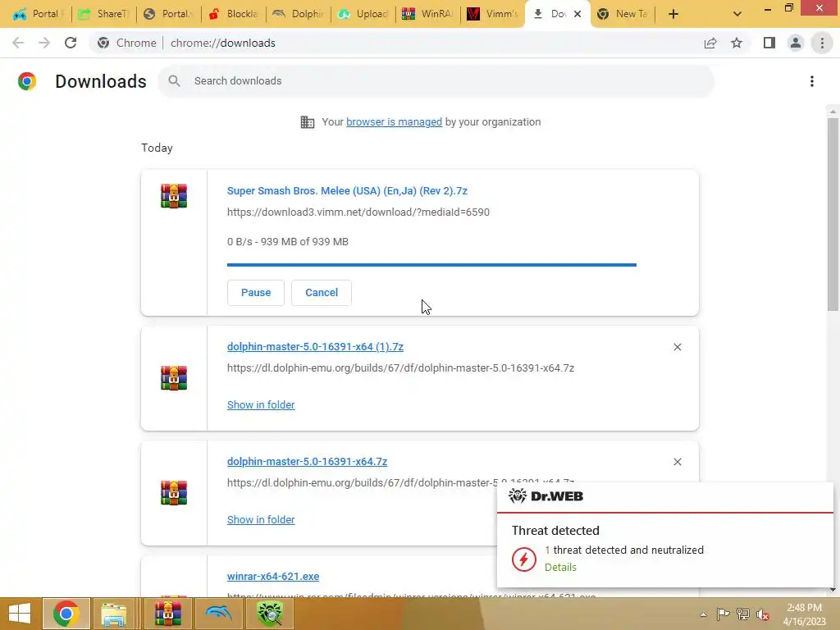Click the browser forward arrow
The height and width of the screenshot is (630, 840).
pyautogui.click(x=44, y=43)
